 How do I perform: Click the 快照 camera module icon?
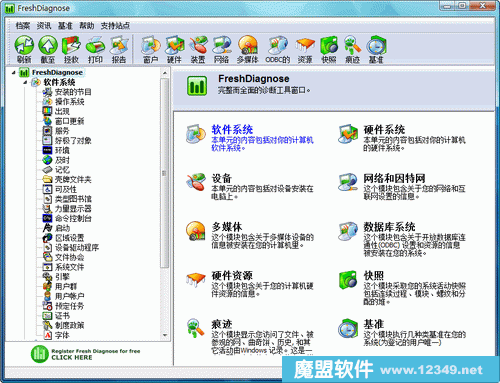348,279
